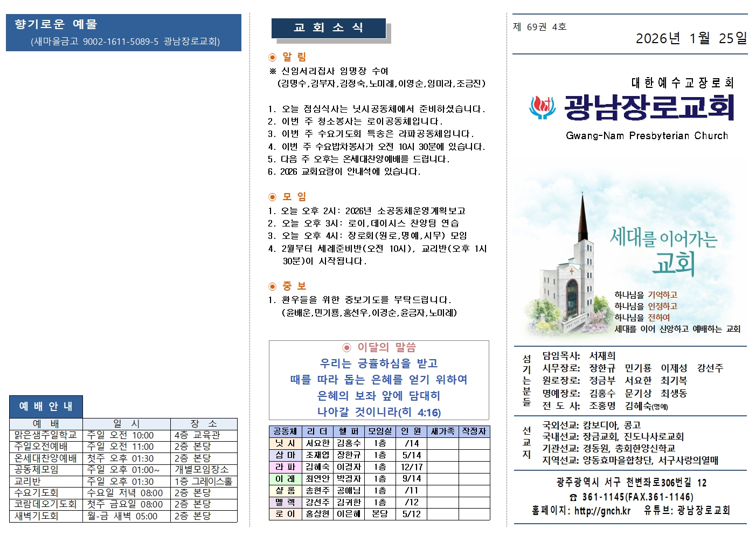Click the 대한예수교장로회 denomination text

click(683, 83)
